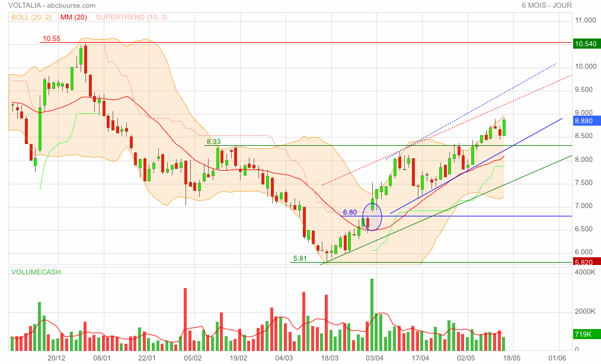Click the green 10.540 price tag

[x=586, y=44]
